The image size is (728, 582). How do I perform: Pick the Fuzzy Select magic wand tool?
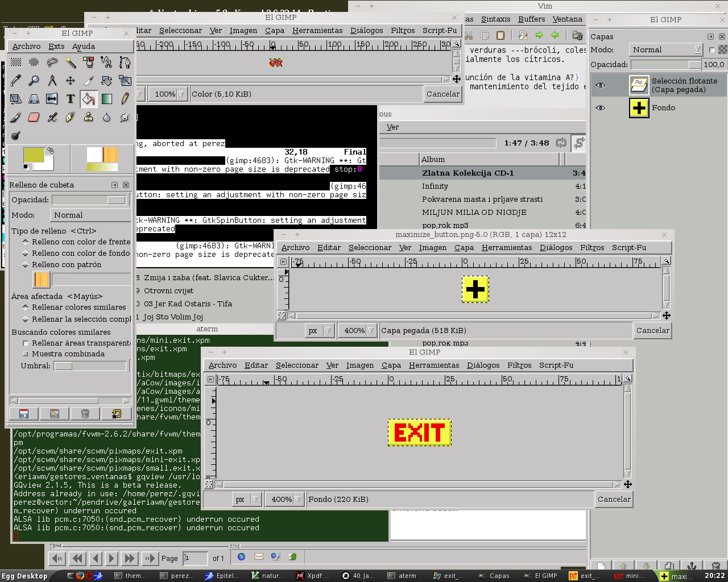pos(71,62)
